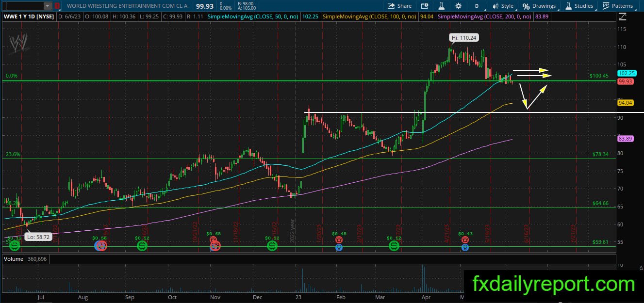The image size is (644, 303).
Task: Expand the symbol selector dropdown arrow
Action: [48, 6]
